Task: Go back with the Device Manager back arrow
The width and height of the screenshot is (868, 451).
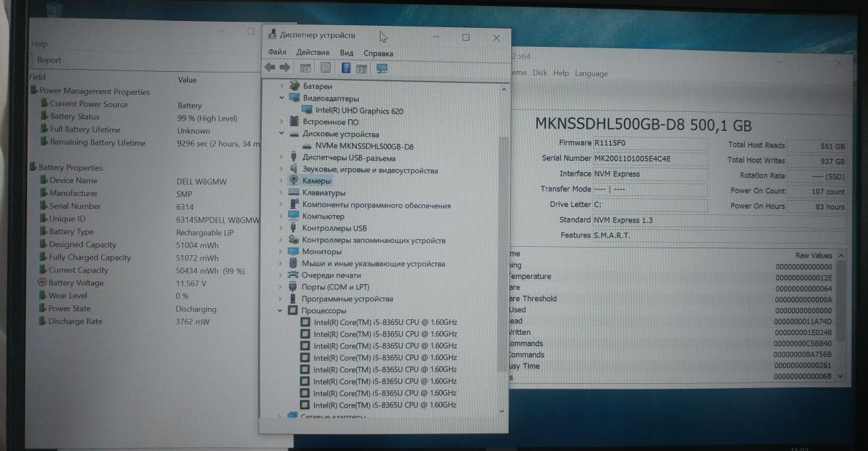Action: tap(270, 68)
